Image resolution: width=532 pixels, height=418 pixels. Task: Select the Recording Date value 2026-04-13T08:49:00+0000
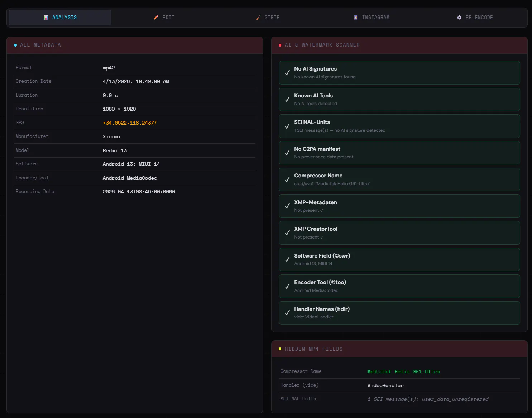(x=139, y=192)
